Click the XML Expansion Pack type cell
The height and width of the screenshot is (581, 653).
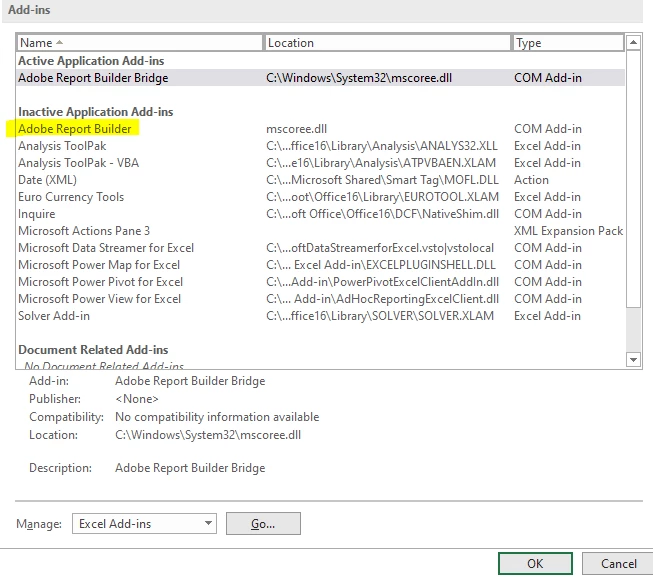[568, 231]
